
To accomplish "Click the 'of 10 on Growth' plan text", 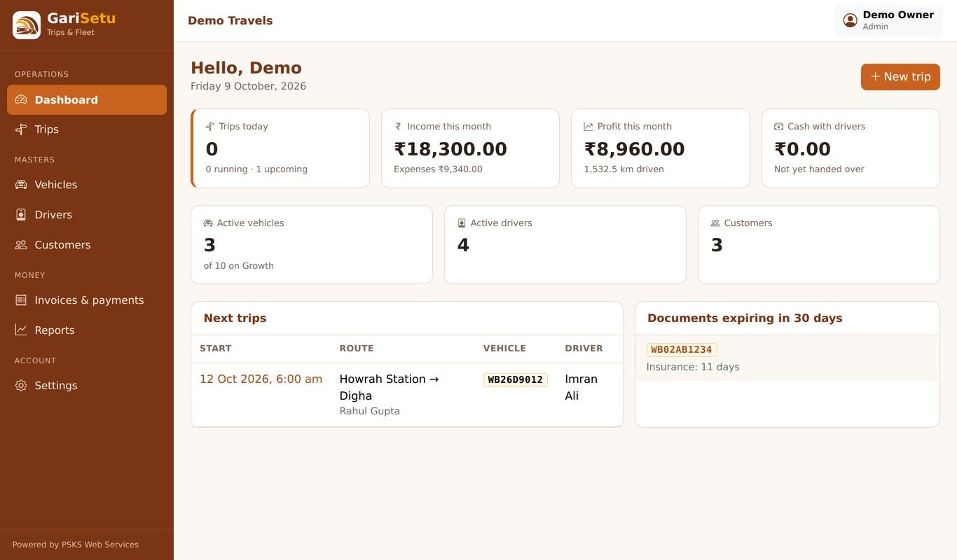I will tap(239, 266).
